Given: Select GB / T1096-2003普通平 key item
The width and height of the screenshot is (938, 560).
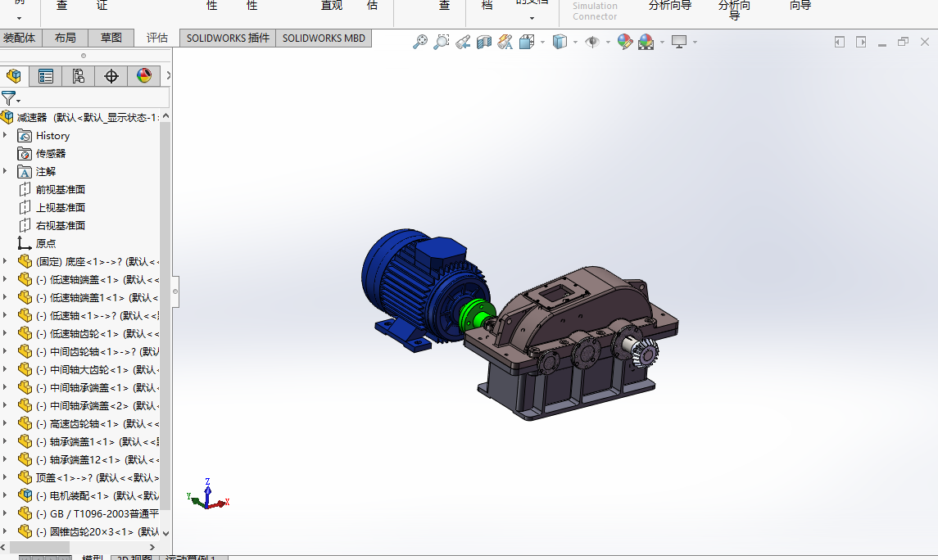Looking at the screenshot, I should point(97,513).
